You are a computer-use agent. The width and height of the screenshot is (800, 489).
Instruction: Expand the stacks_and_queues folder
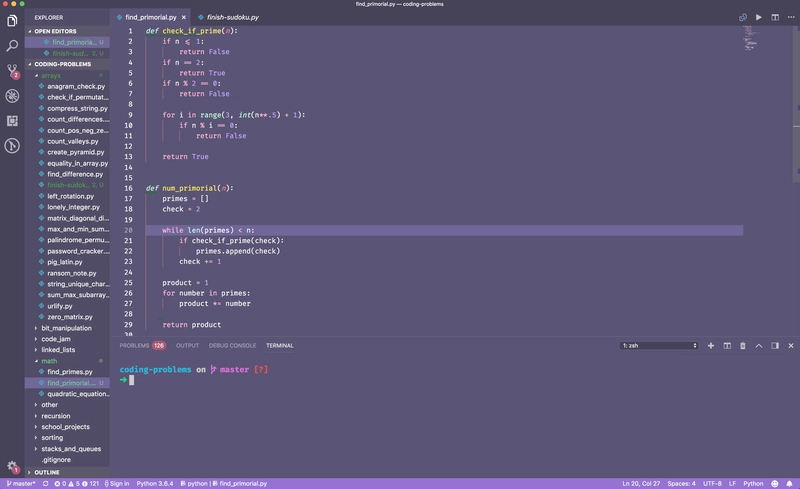click(67, 449)
